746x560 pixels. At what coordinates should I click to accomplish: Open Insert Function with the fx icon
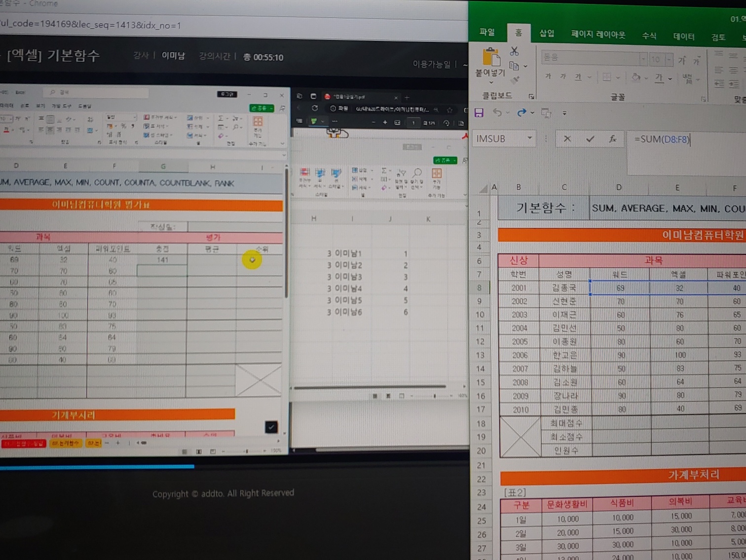(x=612, y=139)
